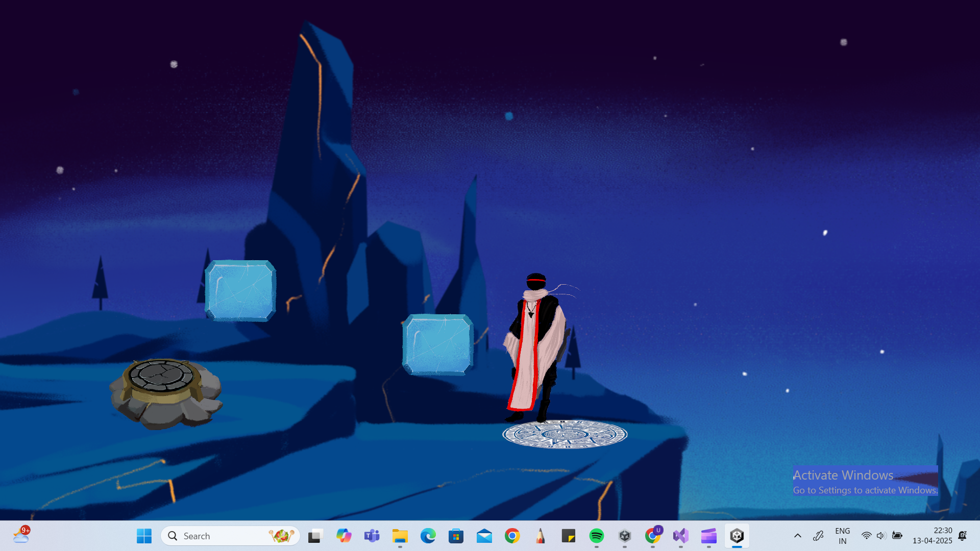
Task: Open Sticky Notes from the taskbar
Action: coord(568,536)
